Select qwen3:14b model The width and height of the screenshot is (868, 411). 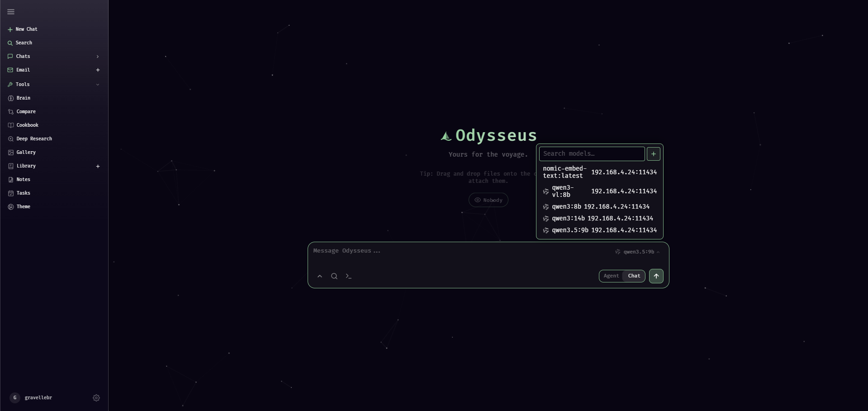pyautogui.click(x=600, y=218)
